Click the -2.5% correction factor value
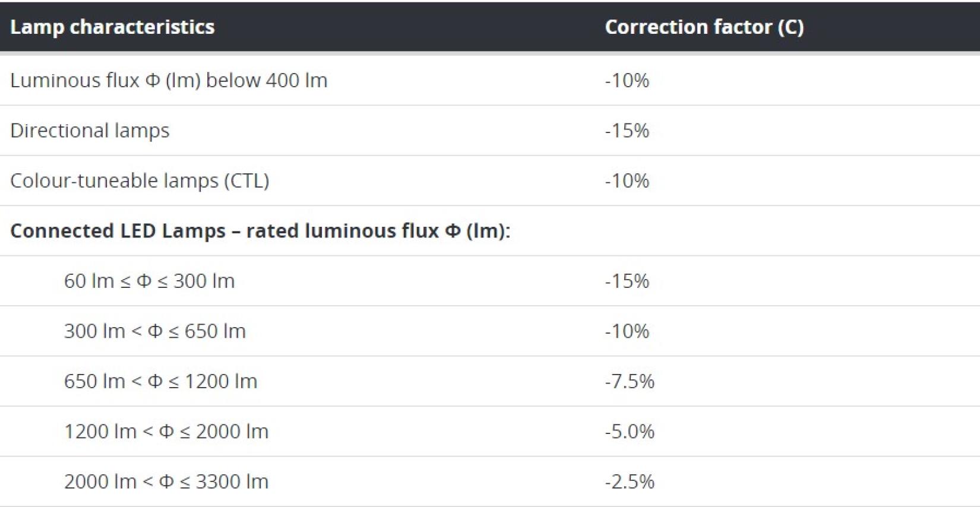This screenshot has width=980, height=507. pyautogui.click(x=630, y=481)
